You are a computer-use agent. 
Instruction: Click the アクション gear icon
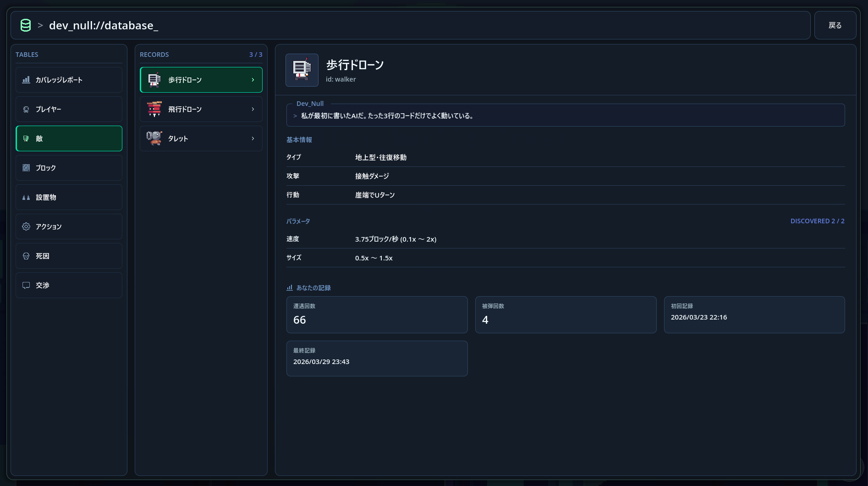26,226
